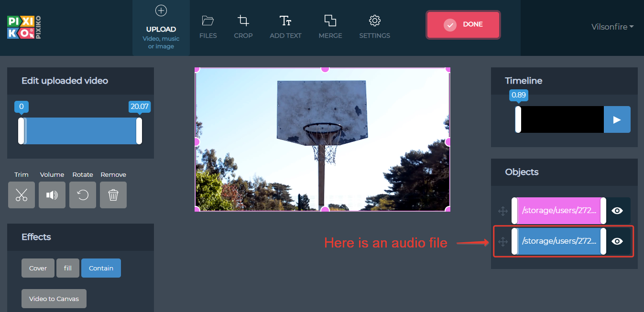Click the black timeline track
The width and height of the screenshot is (644, 312).
point(562,119)
